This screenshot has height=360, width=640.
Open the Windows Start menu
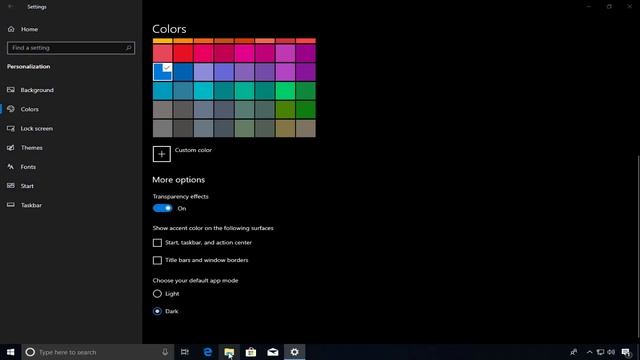pos(11,352)
